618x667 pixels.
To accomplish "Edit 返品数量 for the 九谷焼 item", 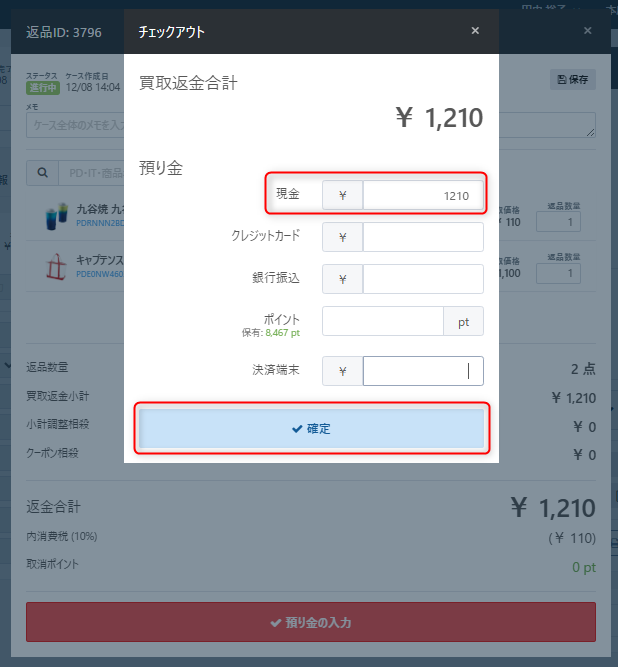I will click(x=558, y=222).
